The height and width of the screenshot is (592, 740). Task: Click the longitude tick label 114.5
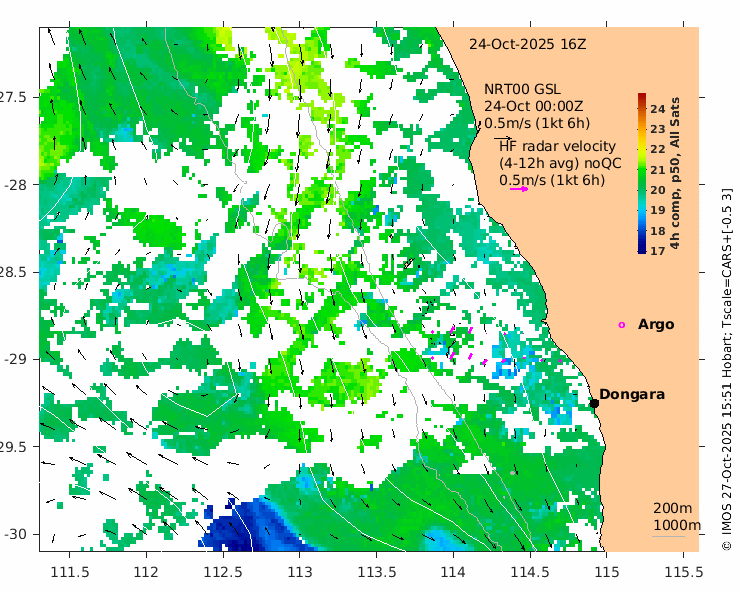(530, 572)
